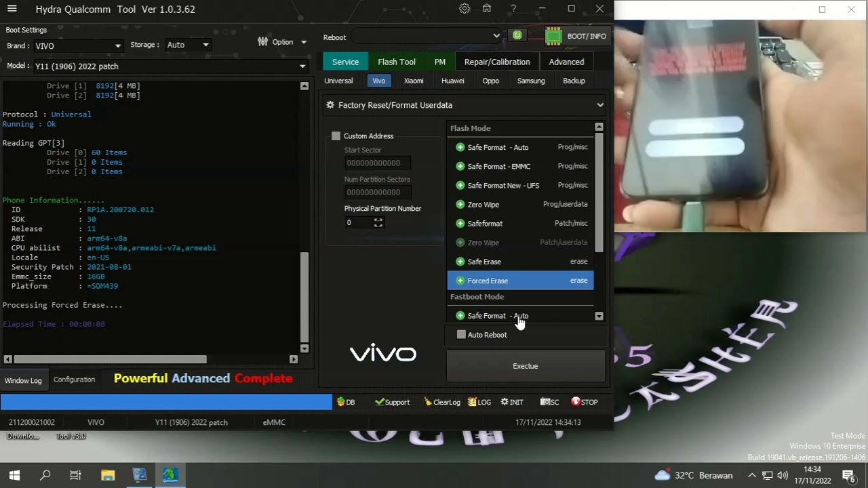Stop operation with STOP button
Image resolution: width=868 pixels, height=488 pixels.
click(585, 402)
